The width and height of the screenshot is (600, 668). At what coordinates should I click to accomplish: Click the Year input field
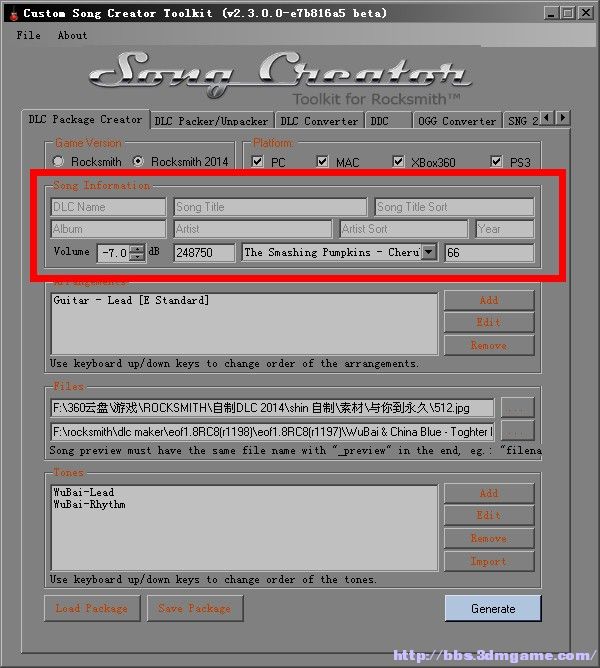click(x=505, y=229)
